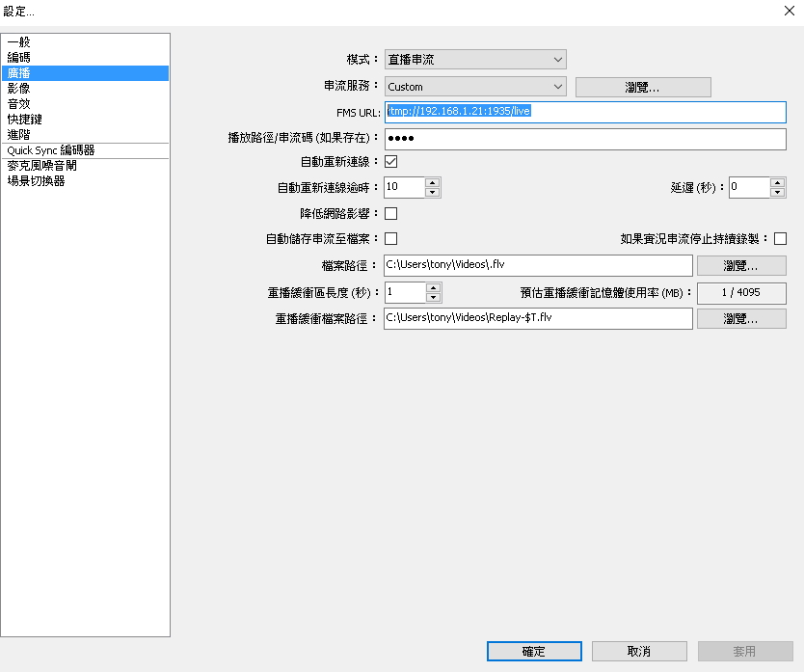
Task: Decrease the 延遲 (秒) value with down arrow
Action: coord(778,193)
